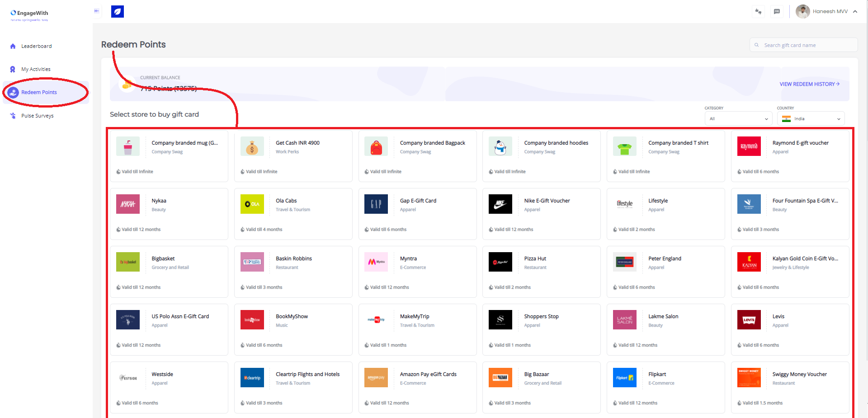Select the Big Bazaar logo thumbnail
The height and width of the screenshot is (418, 868).
(x=500, y=378)
